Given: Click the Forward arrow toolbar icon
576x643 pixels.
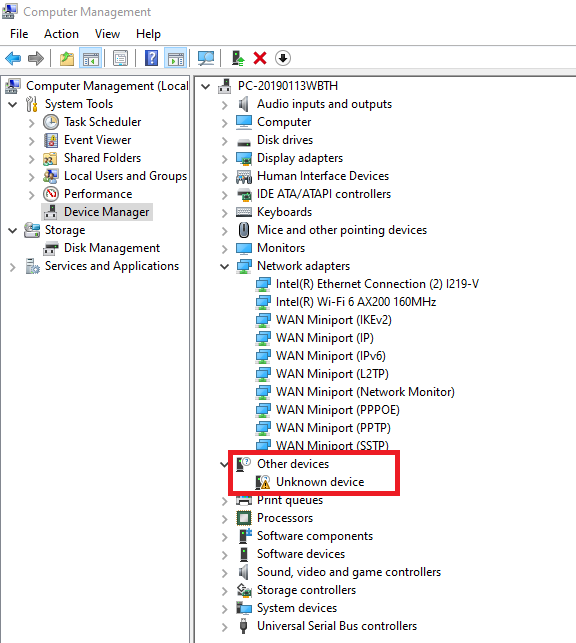Looking at the screenshot, I should (x=36, y=58).
